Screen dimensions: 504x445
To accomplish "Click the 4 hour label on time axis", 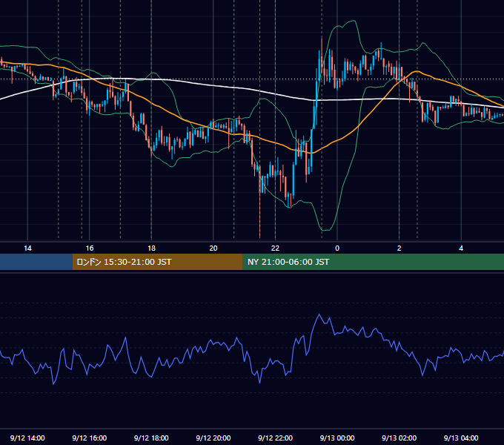I will 461,248.
